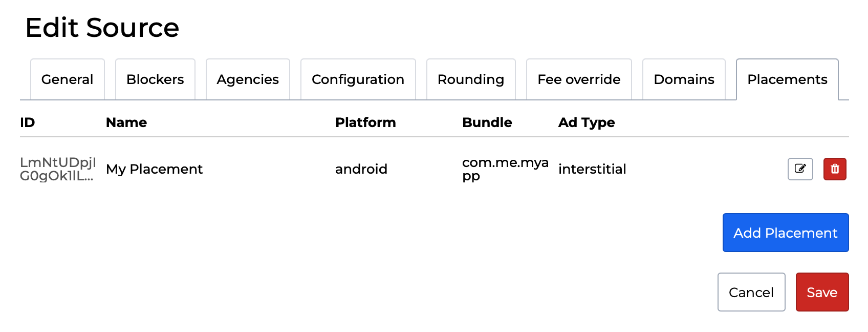View the Domains tab
868x332 pixels.
coord(684,79)
